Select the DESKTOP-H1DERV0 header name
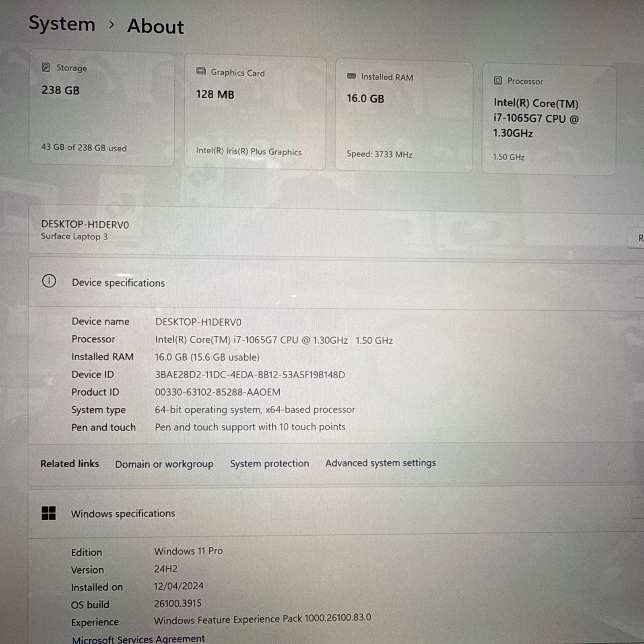644x644 pixels. [x=85, y=225]
